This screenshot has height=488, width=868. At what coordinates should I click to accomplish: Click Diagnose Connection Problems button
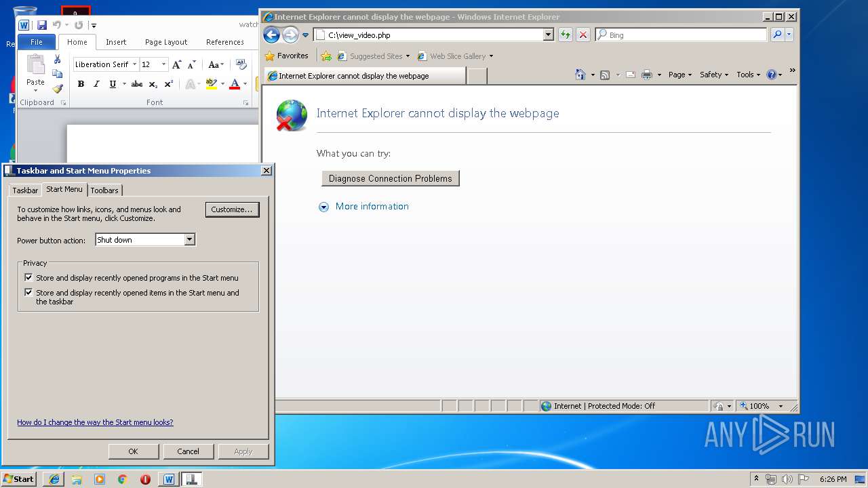(391, 178)
